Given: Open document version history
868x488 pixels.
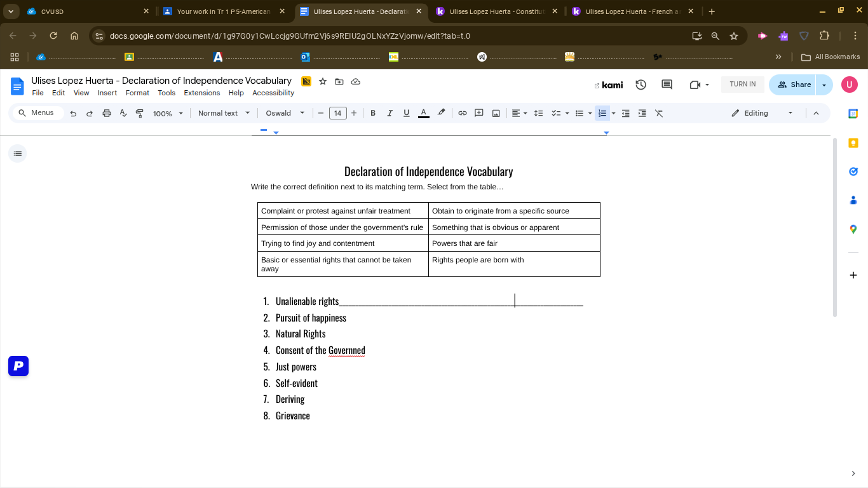Looking at the screenshot, I should tap(641, 85).
